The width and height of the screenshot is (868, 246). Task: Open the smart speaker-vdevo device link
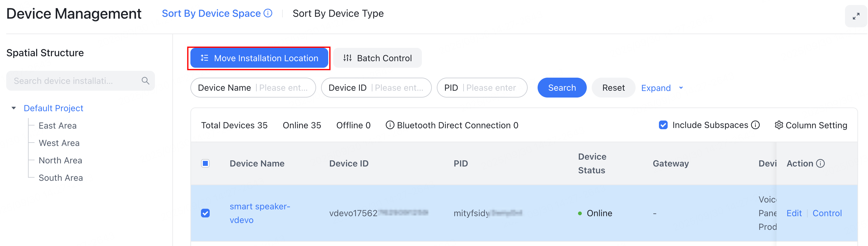pyautogui.click(x=260, y=213)
